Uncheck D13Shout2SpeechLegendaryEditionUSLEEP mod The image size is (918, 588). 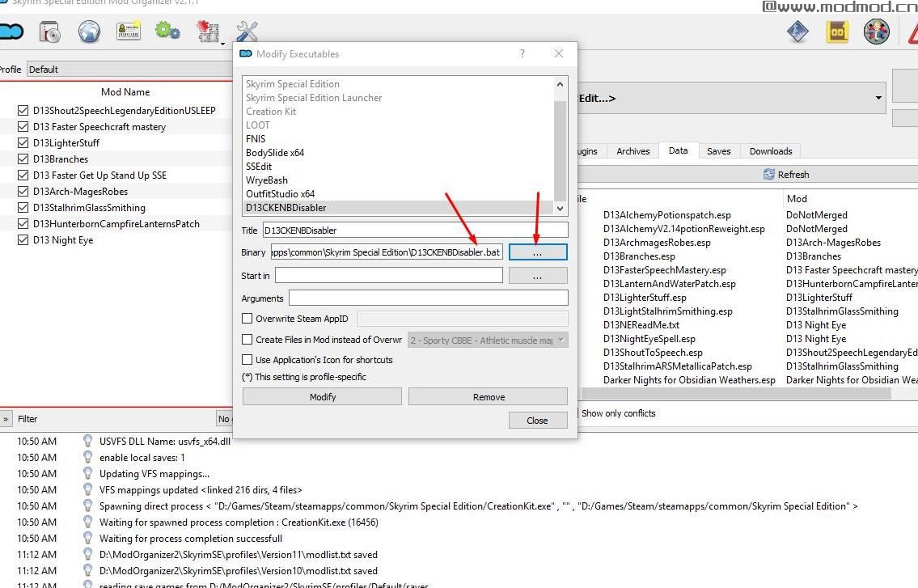tap(23, 110)
